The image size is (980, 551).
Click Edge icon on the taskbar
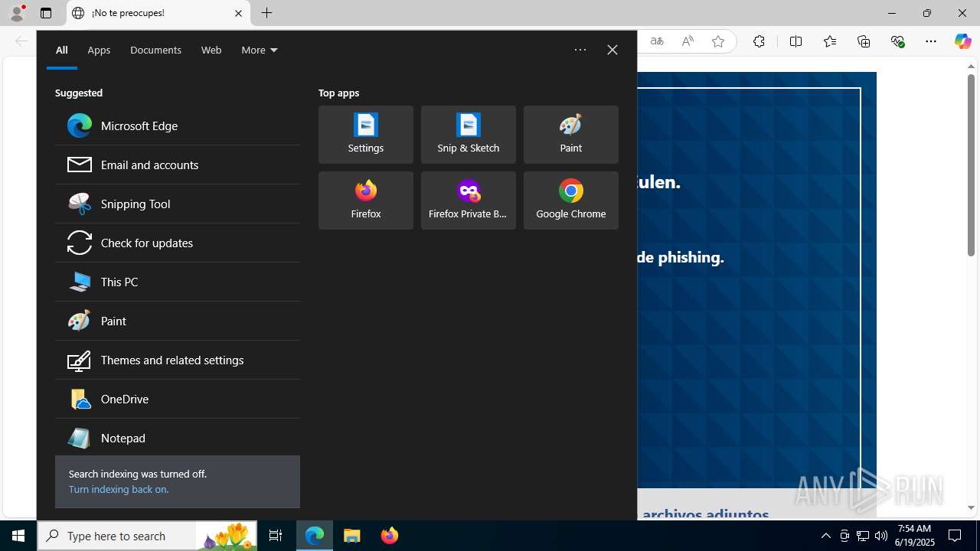(315, 536)
